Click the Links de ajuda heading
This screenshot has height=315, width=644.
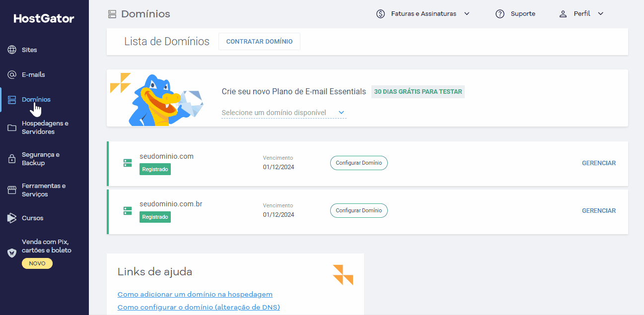[155, 272]
